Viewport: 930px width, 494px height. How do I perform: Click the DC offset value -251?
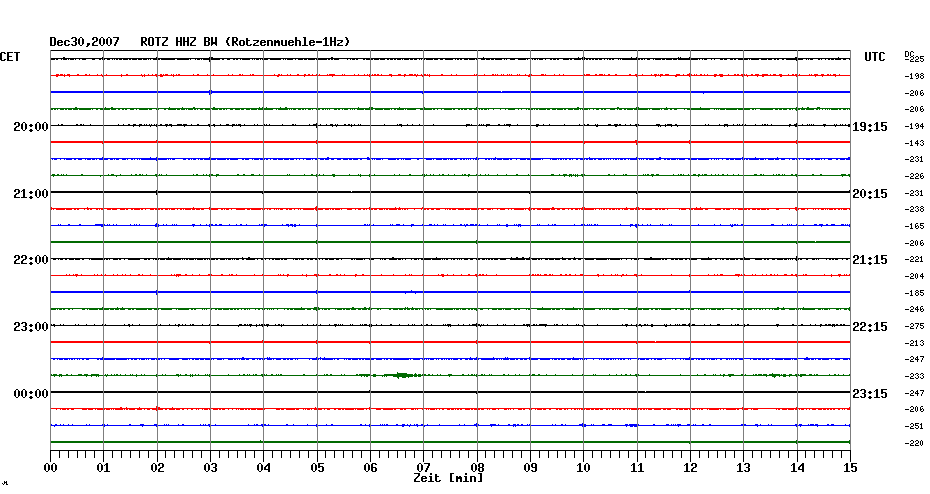pos(915,426)
